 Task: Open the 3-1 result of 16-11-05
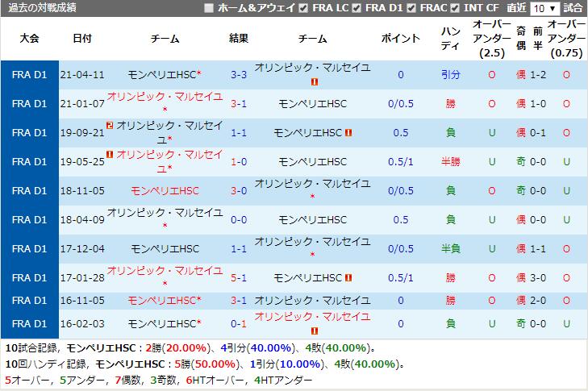pos(239,301)
